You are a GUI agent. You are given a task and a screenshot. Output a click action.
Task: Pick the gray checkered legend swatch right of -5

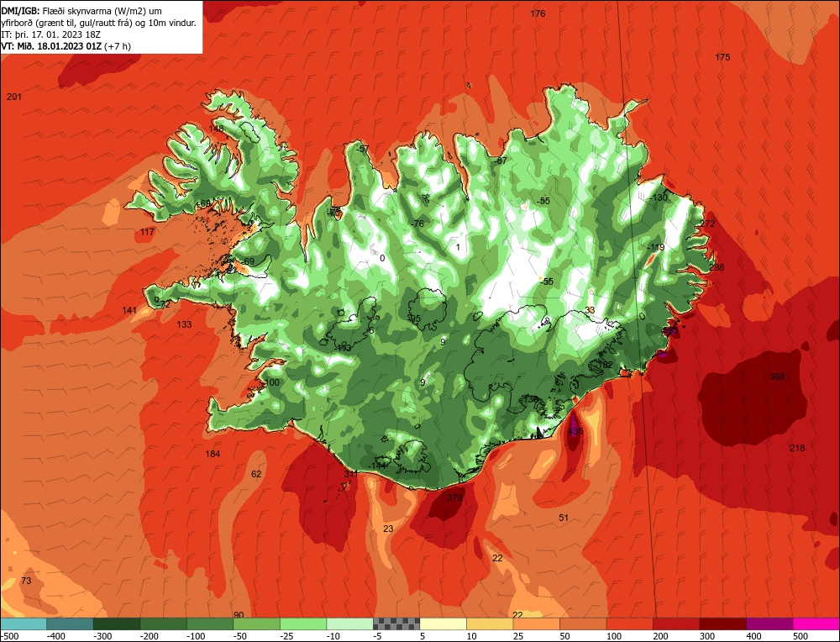pos(396,624)
